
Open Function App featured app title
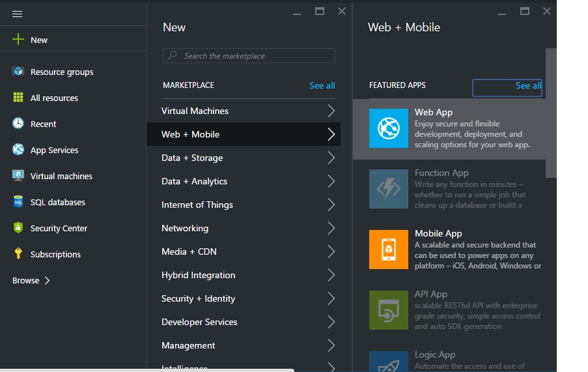point(441,173)
